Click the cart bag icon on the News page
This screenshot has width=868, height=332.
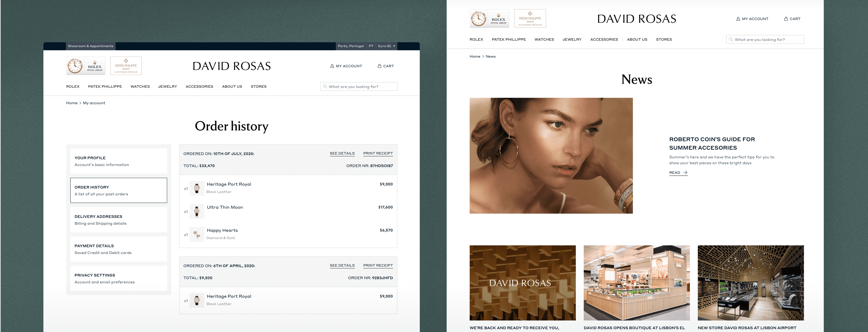pos(786,19)
